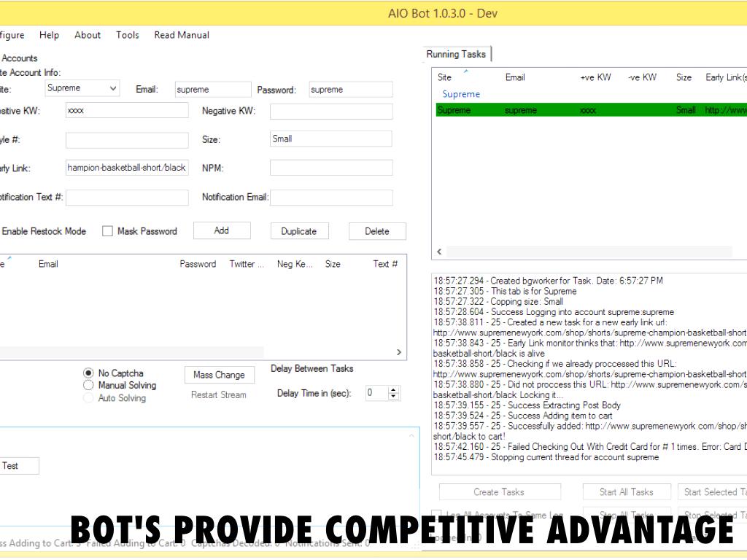
Task: Enable the Mask Password checkbox
Action: (107, 231)
